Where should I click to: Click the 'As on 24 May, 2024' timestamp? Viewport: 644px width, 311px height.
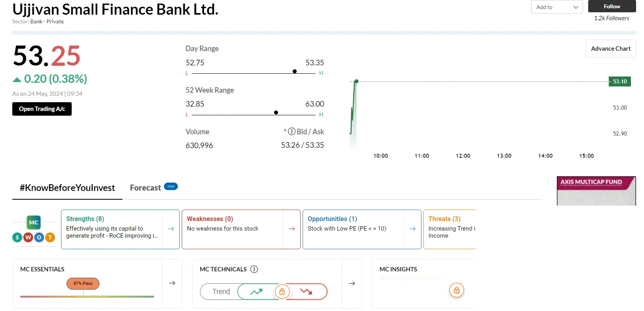pyautogui.click(x=47, y=94)
